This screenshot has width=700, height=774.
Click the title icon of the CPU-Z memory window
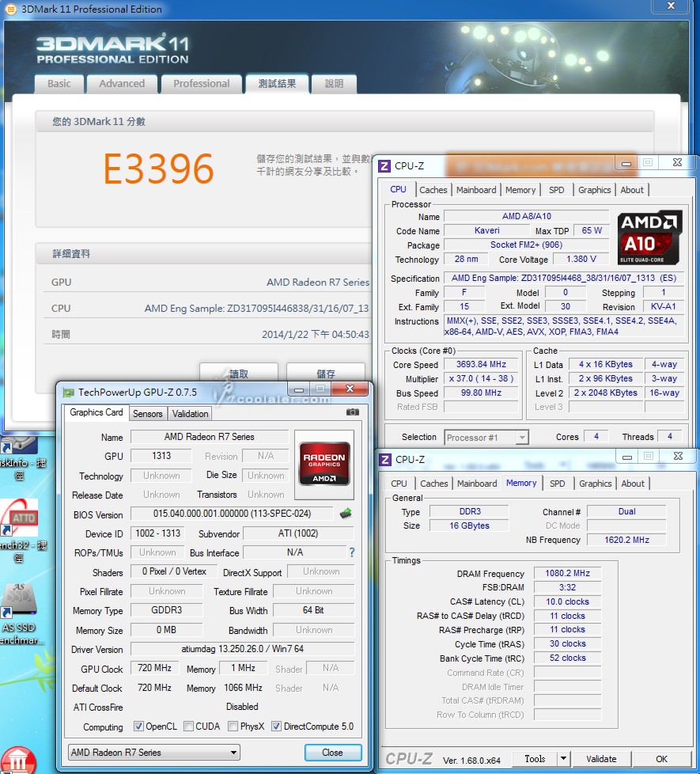point(385,460)
